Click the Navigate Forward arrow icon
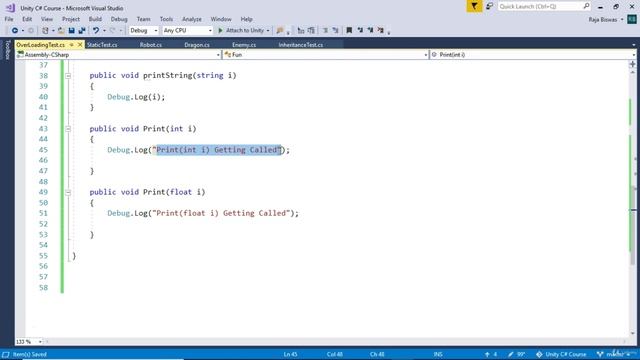 tap(31, 31)
